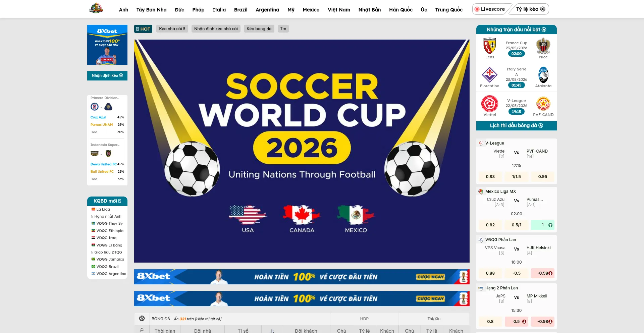644x333 pixels.
Task: Open the Anh menu item
Action: (x=123, y=10)
